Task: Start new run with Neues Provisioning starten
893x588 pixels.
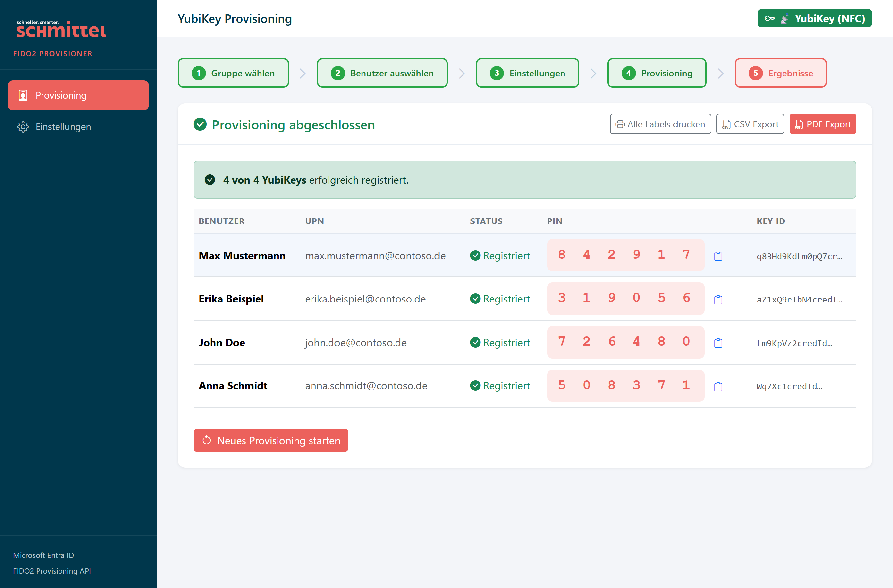Action: click(x=271, y=440)
